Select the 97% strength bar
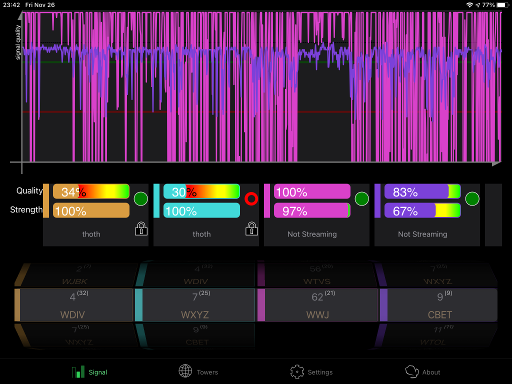Image resolution: width=512 pixels, height=384 pixels. tap(312, 211)
